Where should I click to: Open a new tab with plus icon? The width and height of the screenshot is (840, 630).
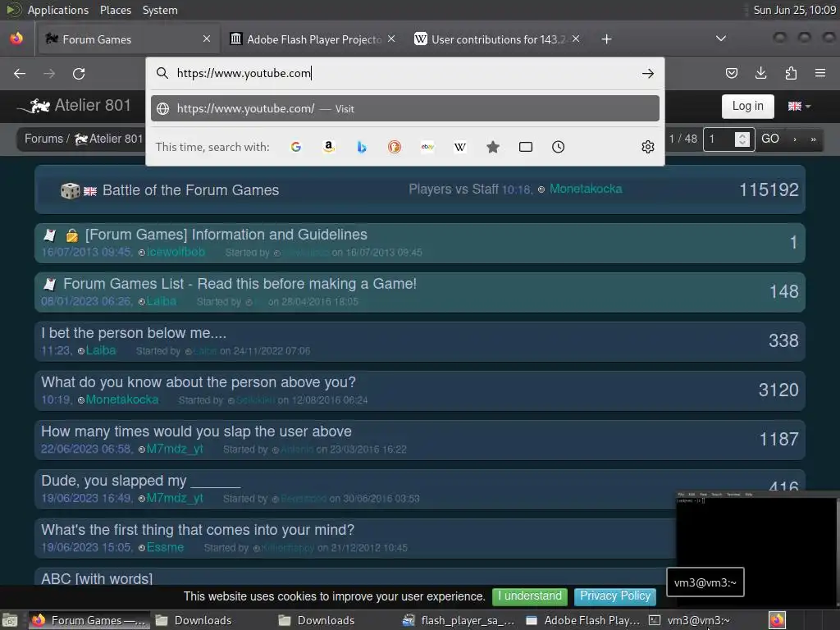pos(606,39)
